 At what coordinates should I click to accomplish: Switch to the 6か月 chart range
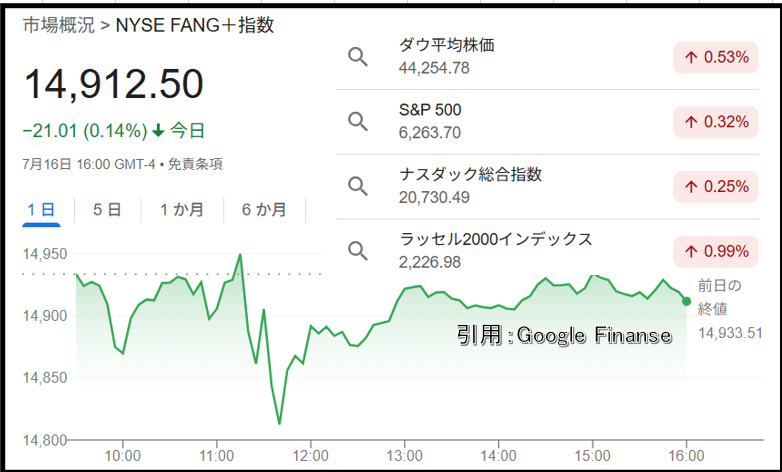point(264,210)
